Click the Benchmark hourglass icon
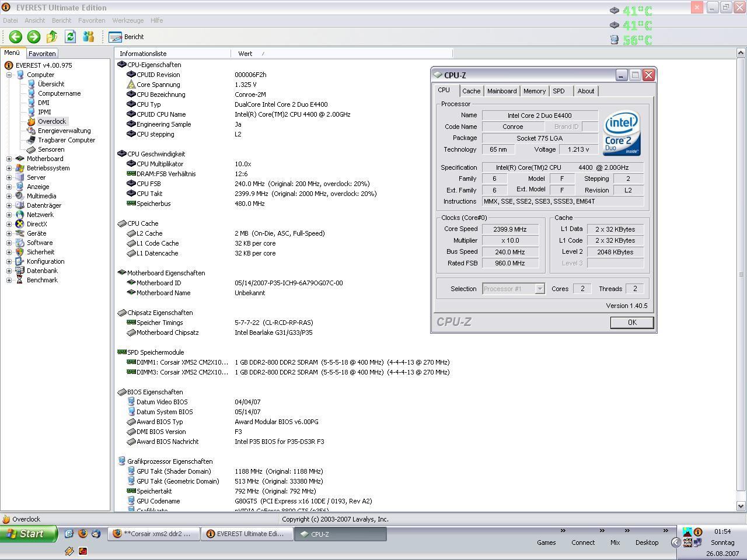 coord(20,280)
